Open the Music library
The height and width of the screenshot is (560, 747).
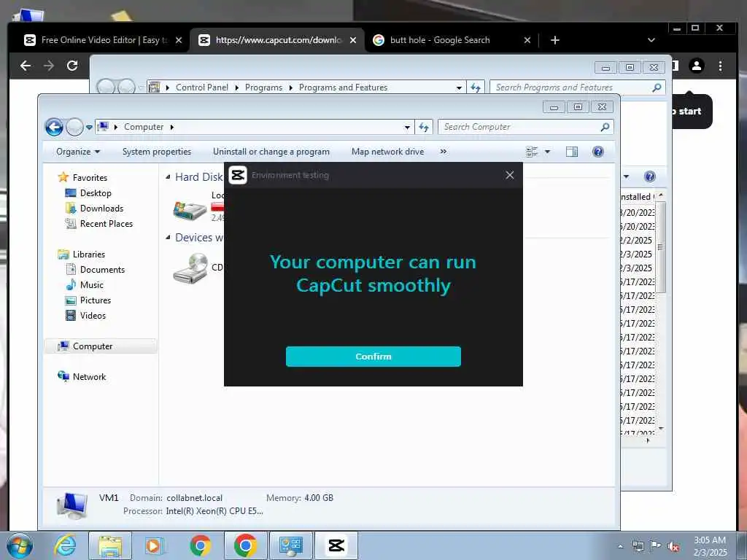[x=91, y=285]
